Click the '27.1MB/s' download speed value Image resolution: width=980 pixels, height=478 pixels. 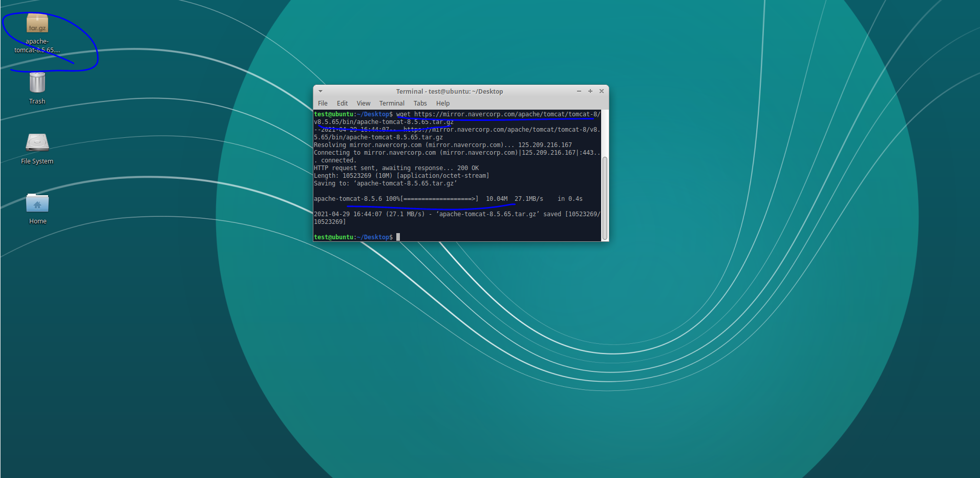[x=529, y=199]
